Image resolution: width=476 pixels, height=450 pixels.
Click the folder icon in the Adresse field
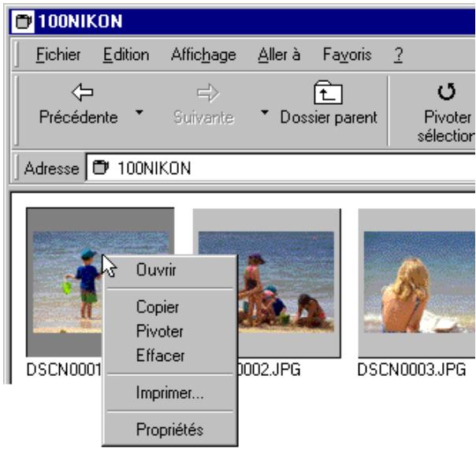pos(101,168)
